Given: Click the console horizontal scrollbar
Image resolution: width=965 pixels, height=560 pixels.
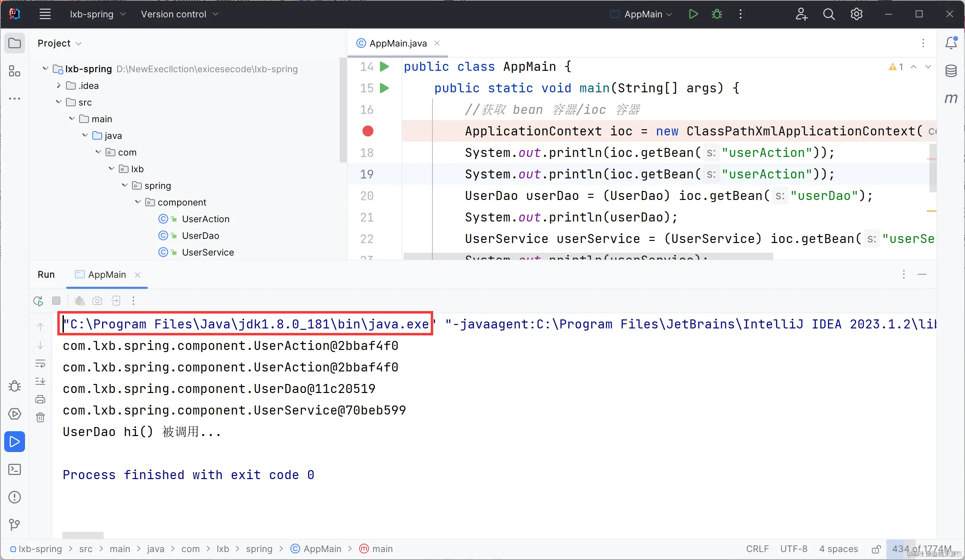Looking at the screenshot, I should click(83, 535).
